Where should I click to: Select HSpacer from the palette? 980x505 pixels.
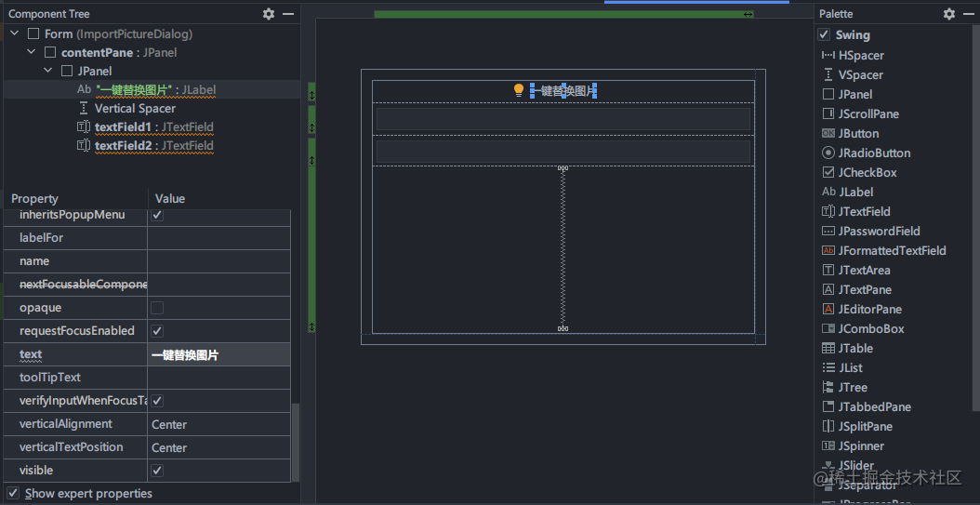tap(854, 56)
